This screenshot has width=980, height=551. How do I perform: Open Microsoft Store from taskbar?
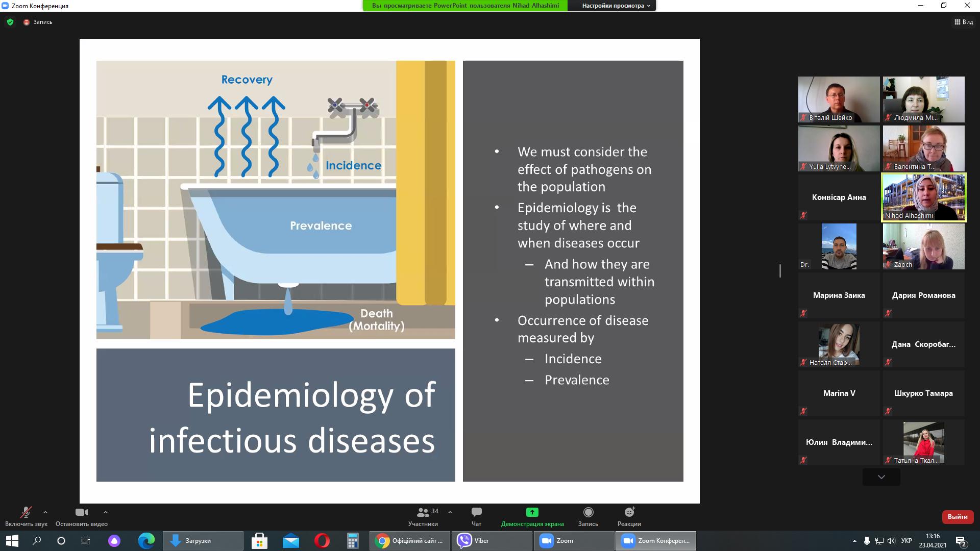click(259, 541)
